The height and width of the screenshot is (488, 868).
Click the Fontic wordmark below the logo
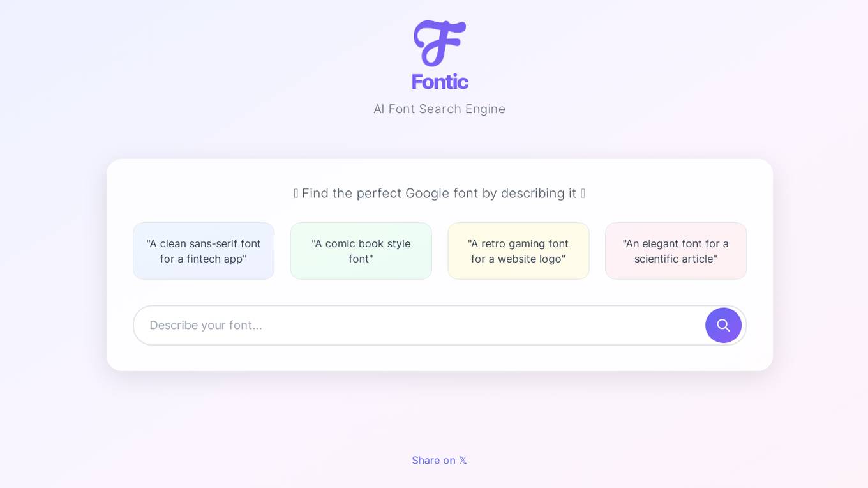(440, 82)
